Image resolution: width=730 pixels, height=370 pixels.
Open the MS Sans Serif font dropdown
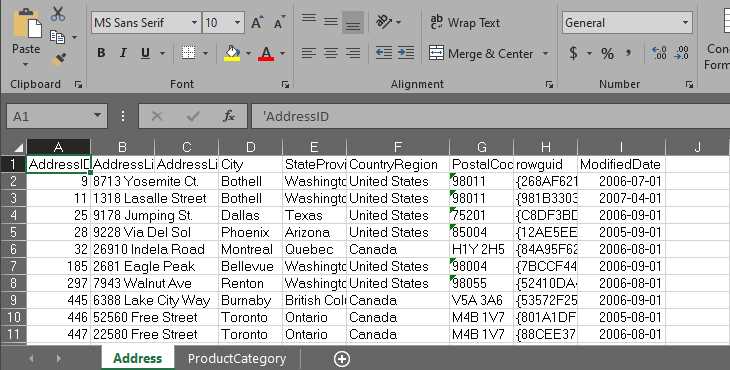[x=194, y=22]
